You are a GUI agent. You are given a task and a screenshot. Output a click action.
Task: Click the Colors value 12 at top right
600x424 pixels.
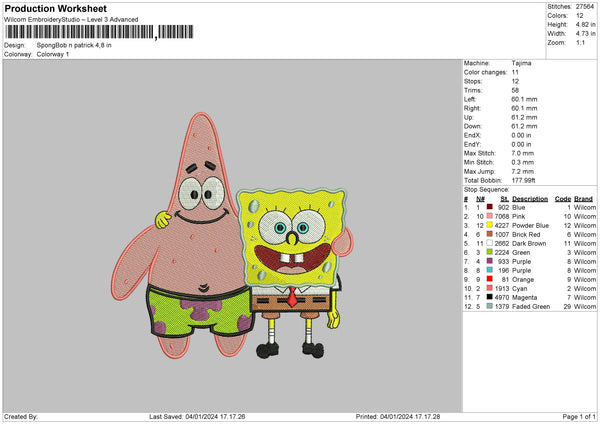579,16
